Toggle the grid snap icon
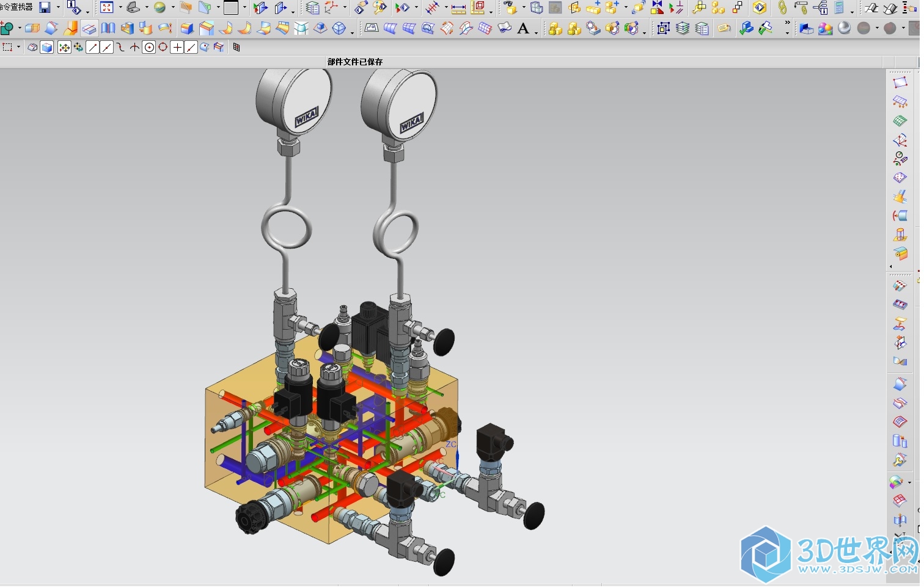This screenshot has width=924, height=588. (237, 48)
